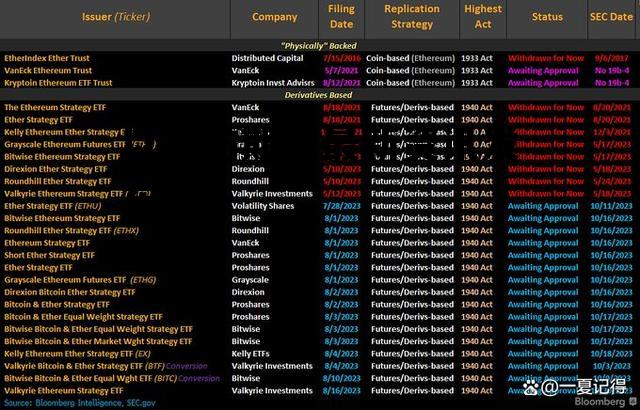Select Grayscale Ethereum Futures ETF (ETHG) name
The height and width of the screenshot is (410, 640).
pos(80,280)
